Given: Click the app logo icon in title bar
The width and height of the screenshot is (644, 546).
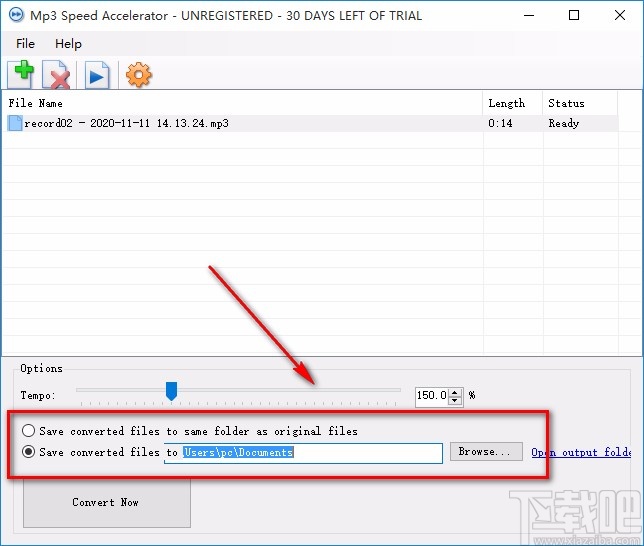Looking at the screenshot, I should 16,15.
